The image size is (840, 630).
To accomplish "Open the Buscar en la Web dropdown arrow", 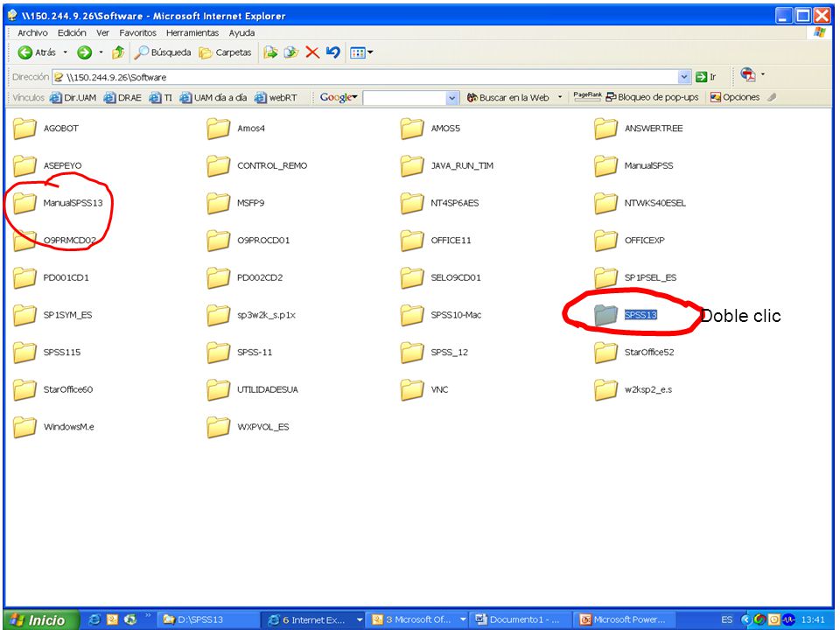I will [x=560, y=97].
